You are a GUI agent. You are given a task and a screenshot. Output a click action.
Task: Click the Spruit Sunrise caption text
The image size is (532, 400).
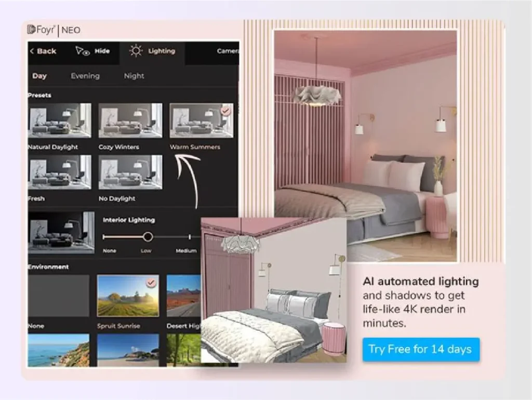pos(118,326)
